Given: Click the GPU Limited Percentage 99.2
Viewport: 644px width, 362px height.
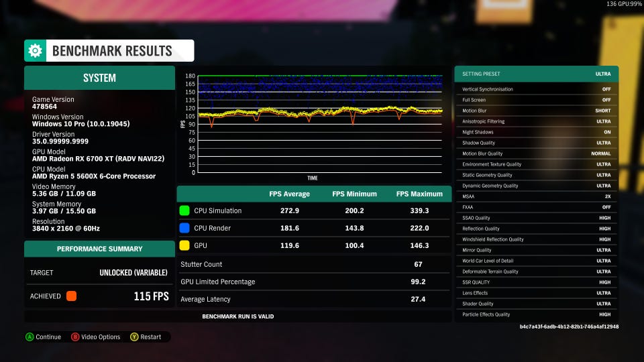Looking at the screenshot, I should 418,282.
